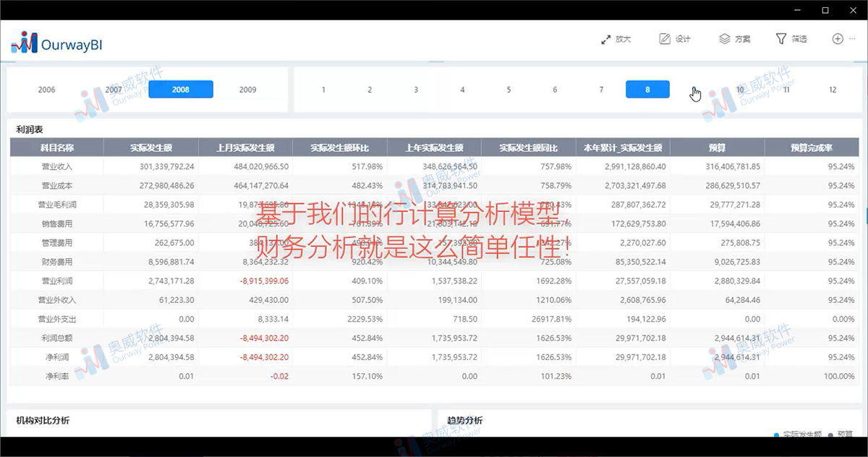868x457 pixels.
Task: Click the 本年累计_实际发生额 column header
Action: coord(623,148)
